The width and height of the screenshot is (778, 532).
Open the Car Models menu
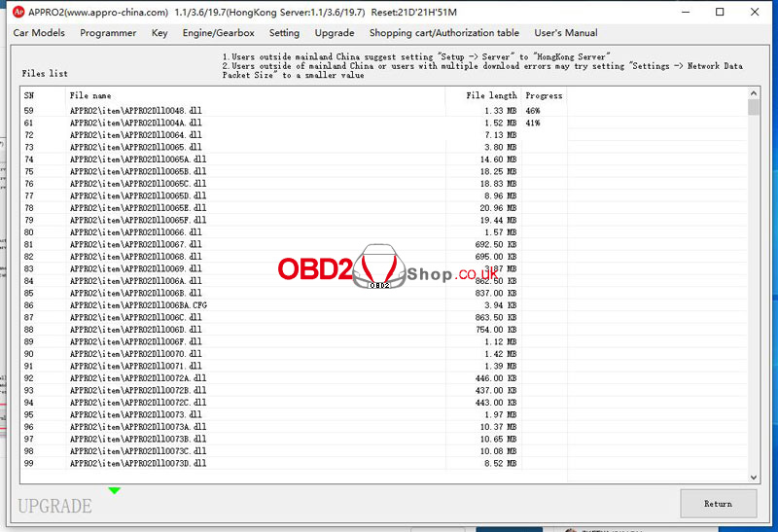pyautogui.click(x=39, y=33)
